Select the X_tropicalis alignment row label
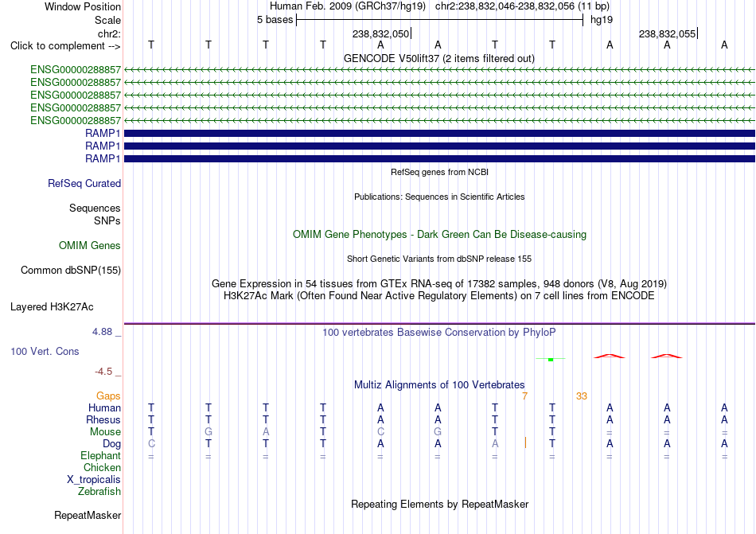 [94, 480]
